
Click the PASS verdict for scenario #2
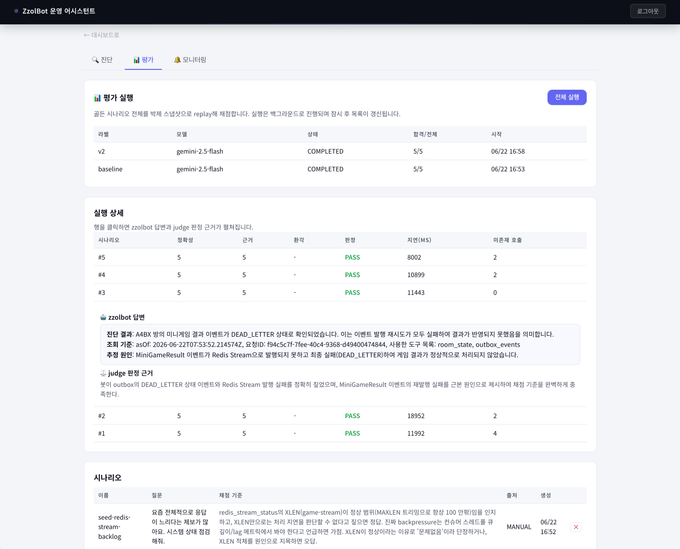pos(352,416)
